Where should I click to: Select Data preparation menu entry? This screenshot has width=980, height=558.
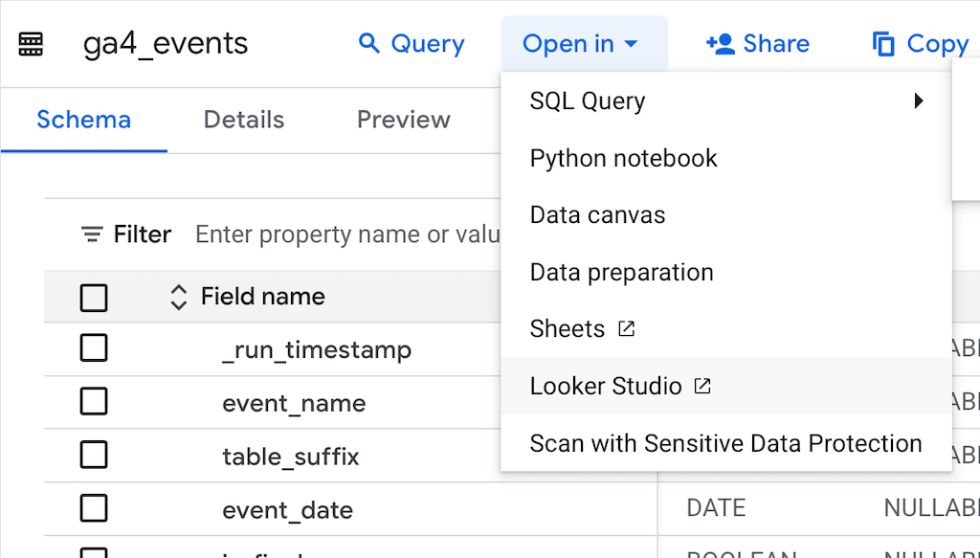726,273
